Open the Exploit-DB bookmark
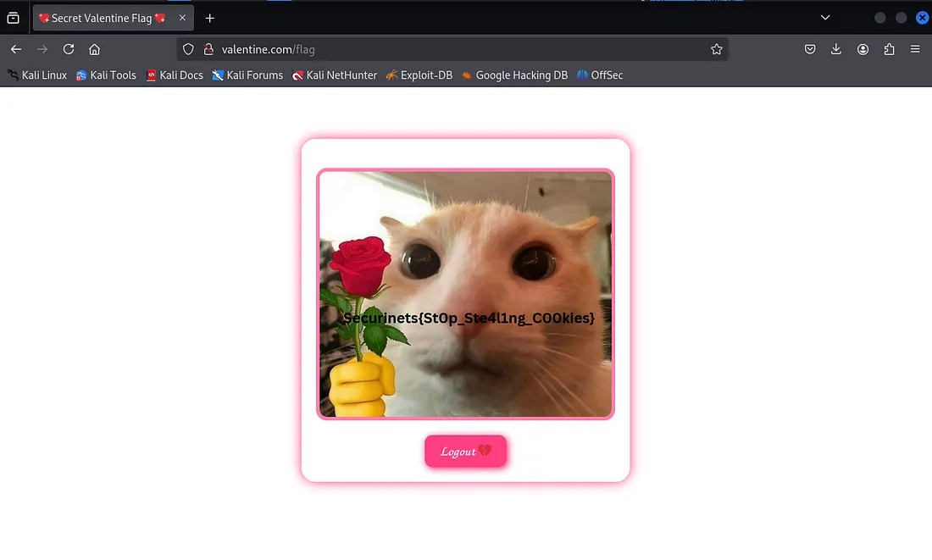 [419, 75]
